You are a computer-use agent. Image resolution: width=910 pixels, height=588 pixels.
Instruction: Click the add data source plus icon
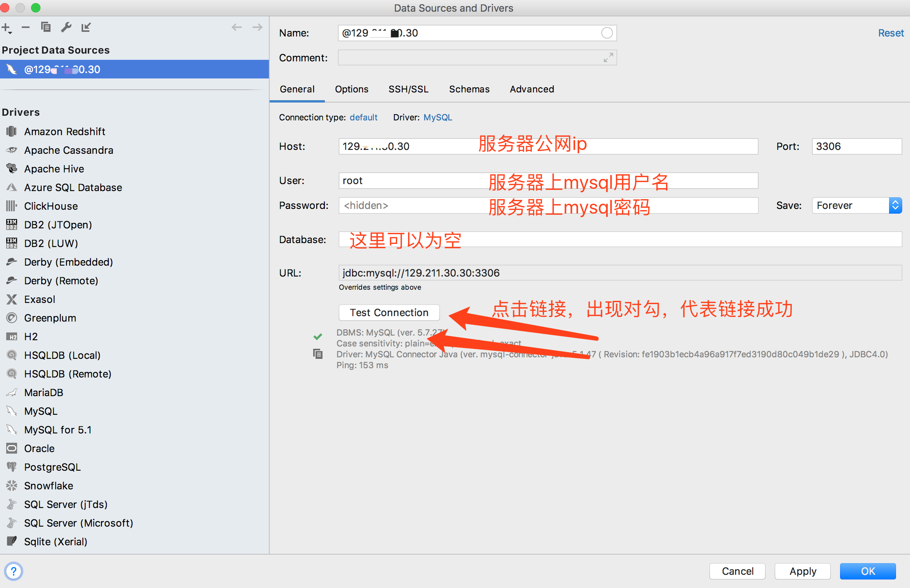click(5, 27)
